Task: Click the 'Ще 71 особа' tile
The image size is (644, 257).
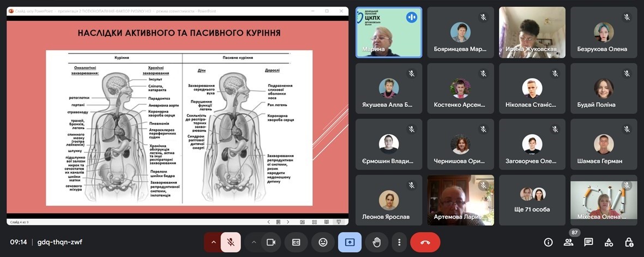Action: [x=532, y=200]
